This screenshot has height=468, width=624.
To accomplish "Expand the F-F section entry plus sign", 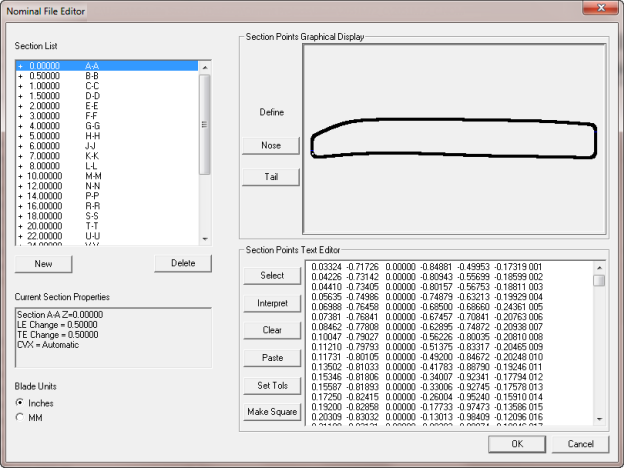I will pyautogui.click(x=20, y=115).
